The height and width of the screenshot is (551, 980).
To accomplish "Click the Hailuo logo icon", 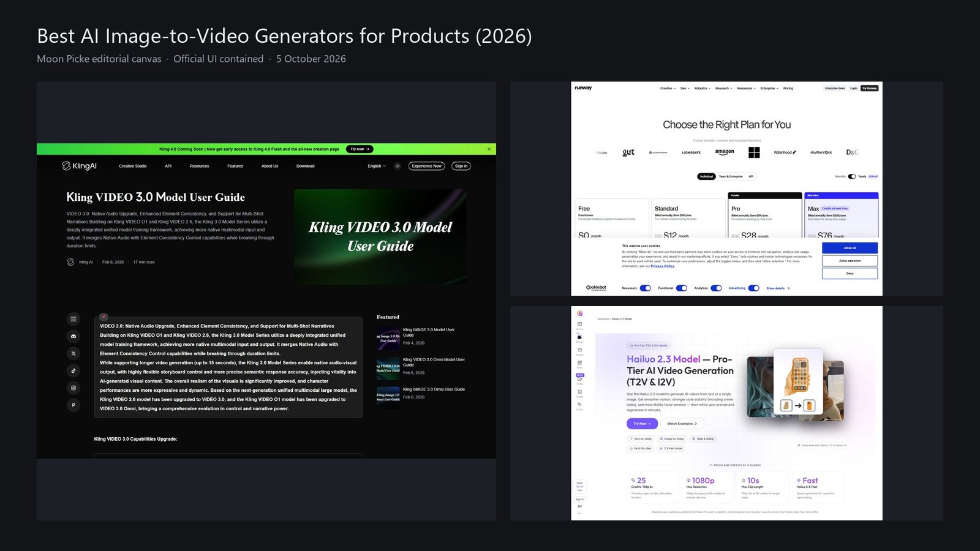I will (x=579, y=313).
